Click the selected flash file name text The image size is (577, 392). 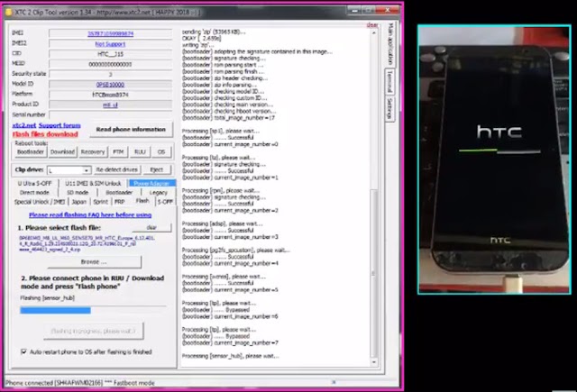[x=87, y=243]
